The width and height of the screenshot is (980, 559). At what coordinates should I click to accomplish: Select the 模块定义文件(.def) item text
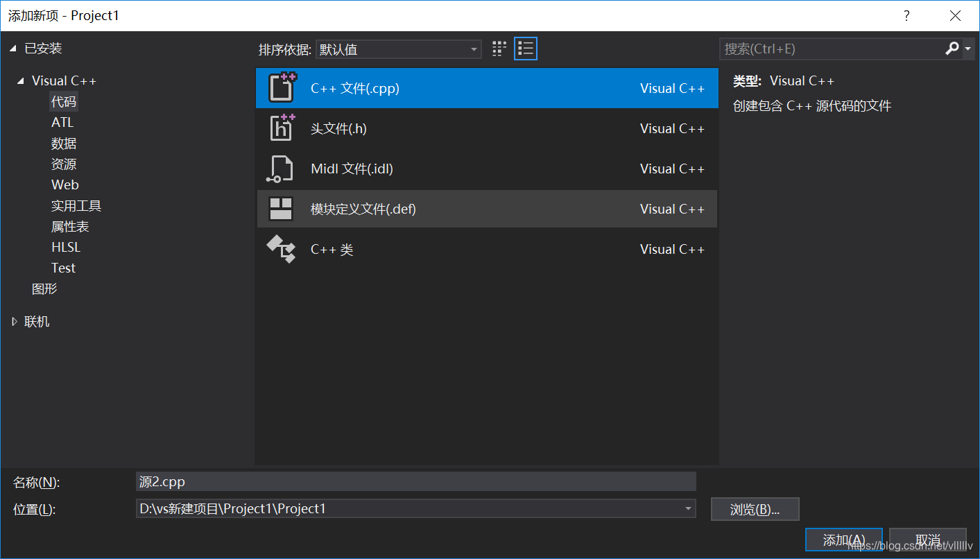tap(363, 209)
